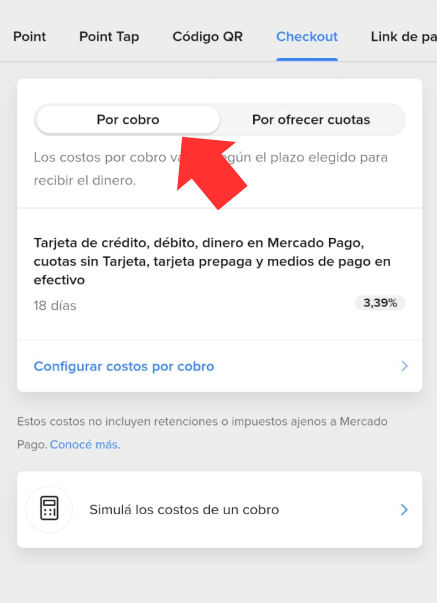Click the Los costos por cobro description text

click(x=210, y=169)
